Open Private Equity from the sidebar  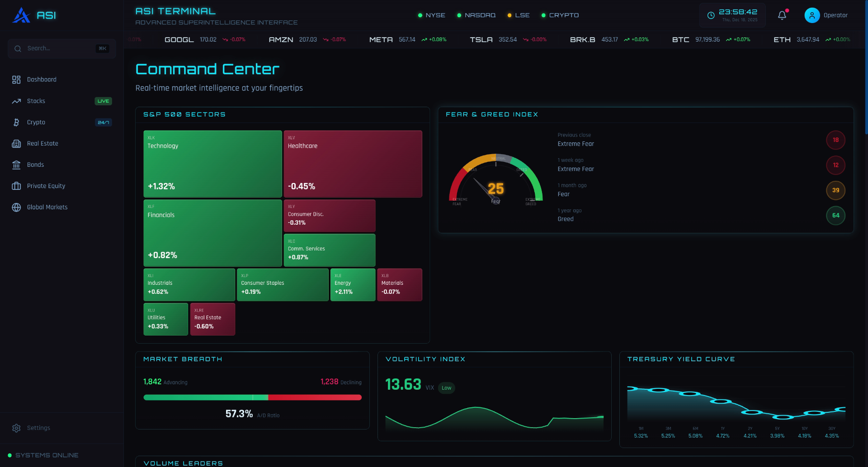(46, 186)
